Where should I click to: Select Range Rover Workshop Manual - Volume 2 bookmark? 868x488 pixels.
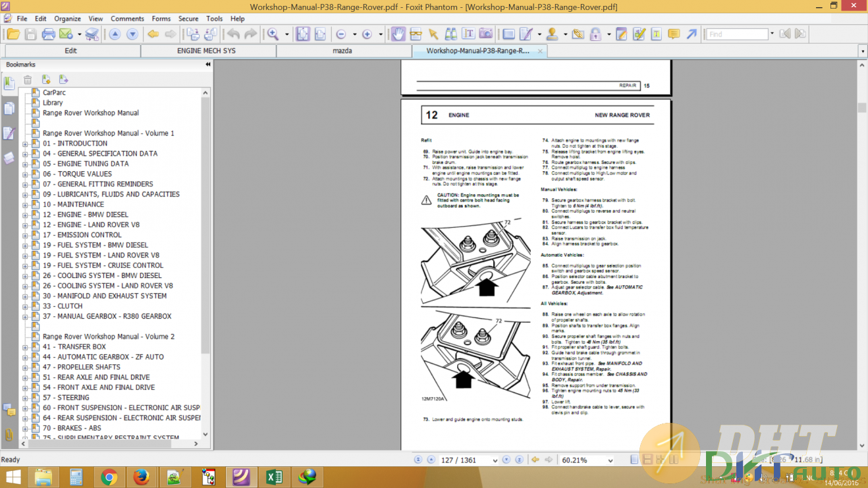pos(109,337)
